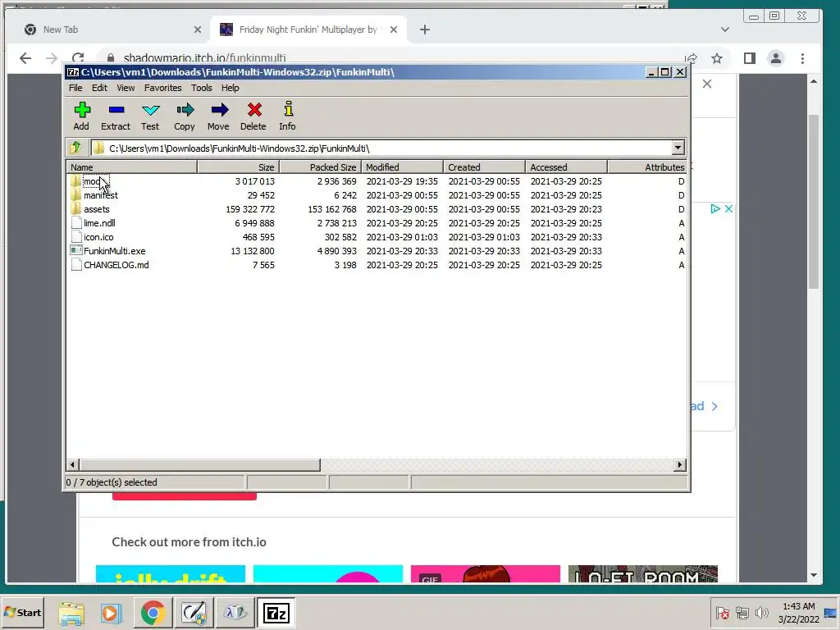
Task: Close the Friday Night Funkin' tab
Action: [394, 30]
